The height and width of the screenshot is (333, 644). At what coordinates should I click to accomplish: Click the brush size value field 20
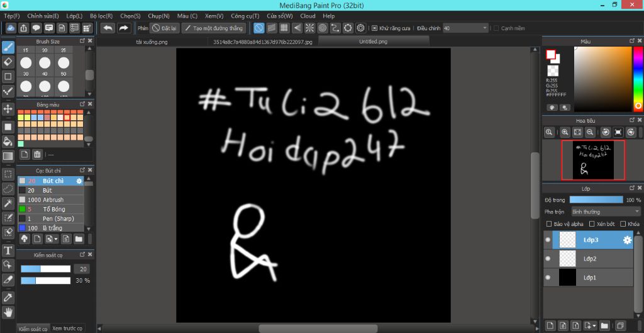click(x=82, y=269)
